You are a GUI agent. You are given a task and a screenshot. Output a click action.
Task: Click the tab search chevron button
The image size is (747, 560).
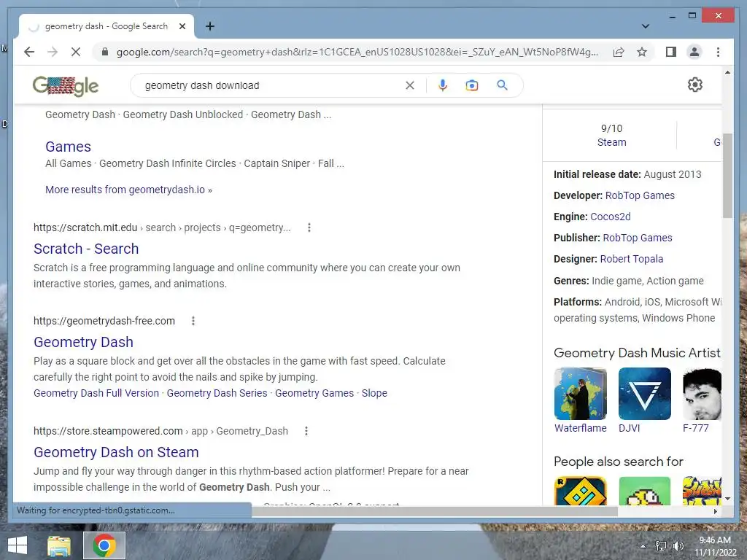(645, 26)
